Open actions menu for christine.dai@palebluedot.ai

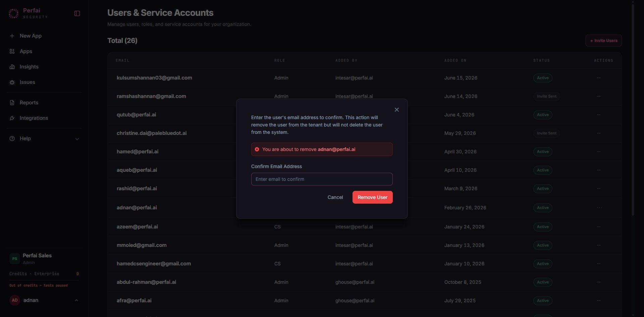[x=598, y=133]
